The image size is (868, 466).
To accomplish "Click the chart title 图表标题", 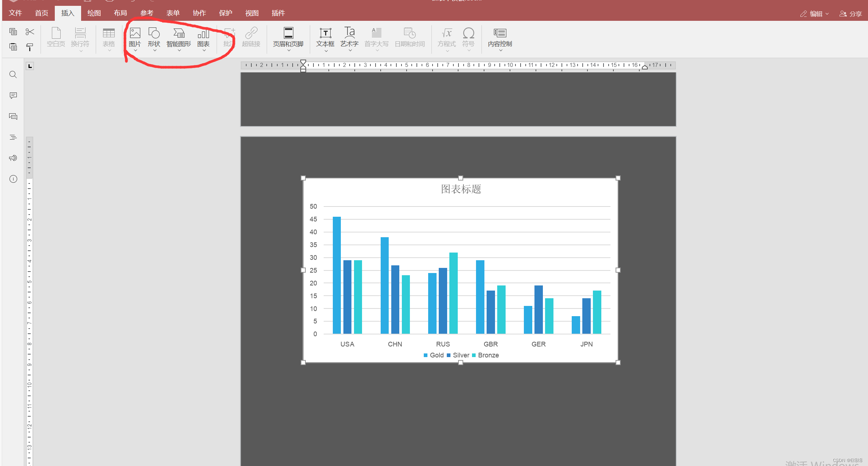I will pos(461,189).
